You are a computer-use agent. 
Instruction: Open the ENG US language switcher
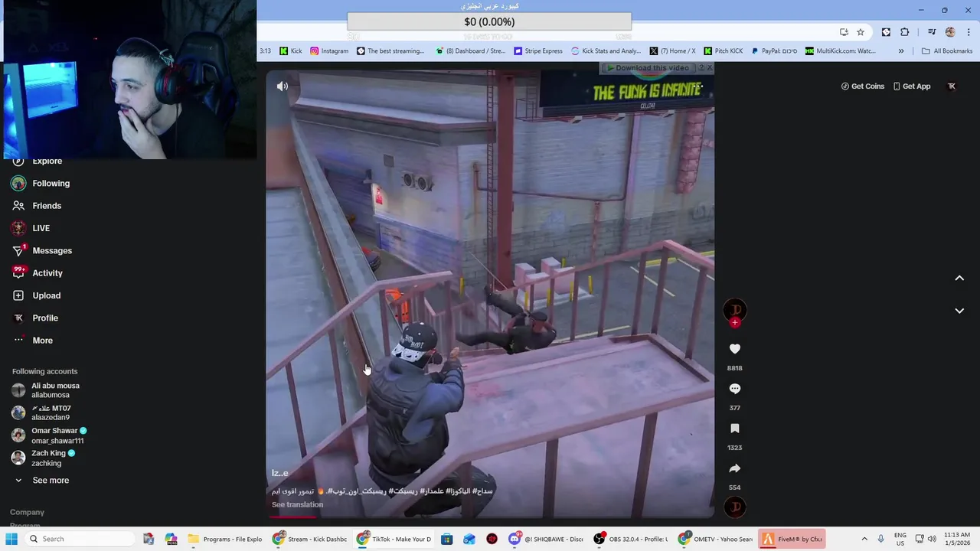[x=900, y=539]
